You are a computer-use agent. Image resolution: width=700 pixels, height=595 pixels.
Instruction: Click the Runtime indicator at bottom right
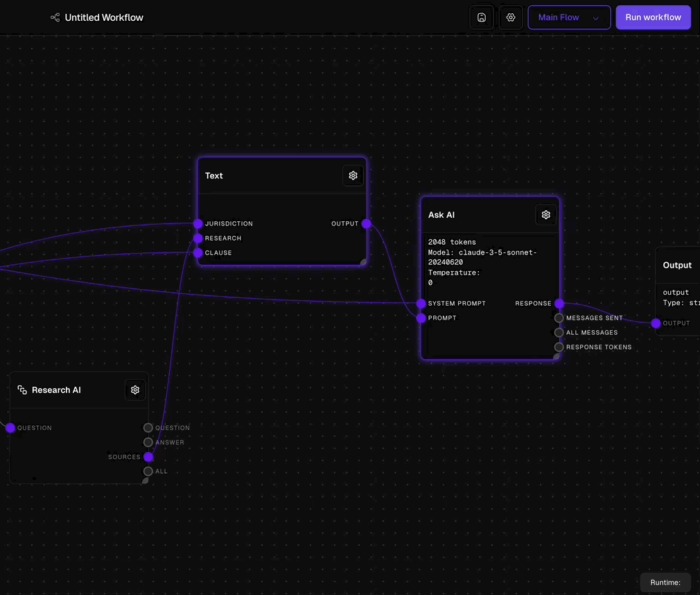(x=665, y=583)
